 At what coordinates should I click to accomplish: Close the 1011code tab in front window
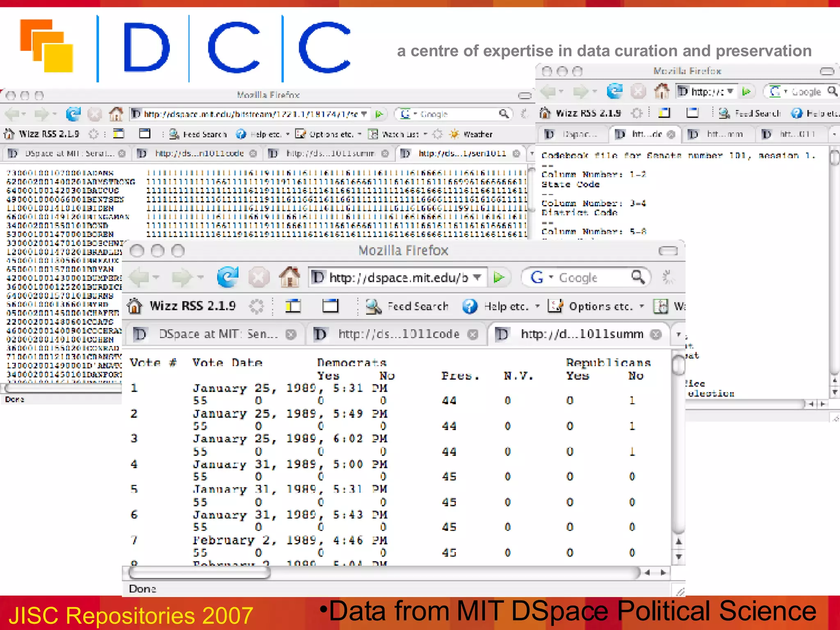pos(473,335)
